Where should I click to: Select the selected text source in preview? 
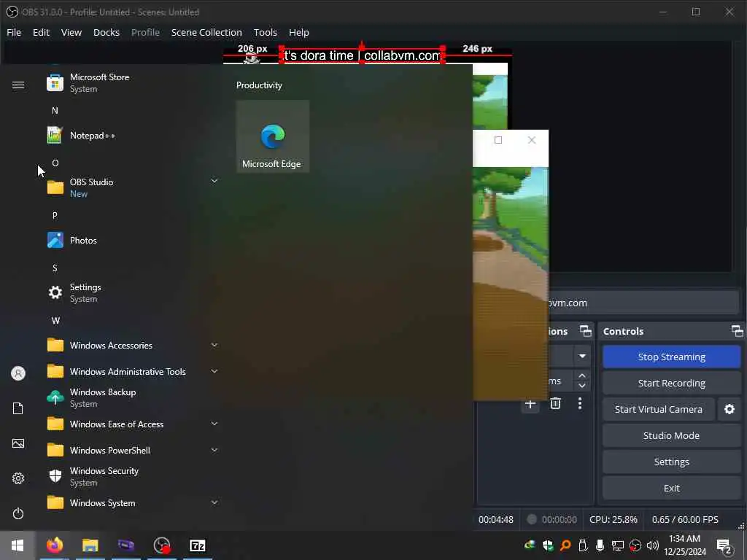362,55
